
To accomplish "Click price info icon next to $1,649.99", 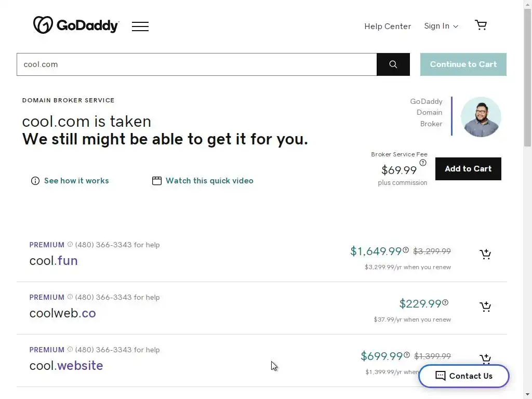I will pyautogui.click(x=406, y=250).
